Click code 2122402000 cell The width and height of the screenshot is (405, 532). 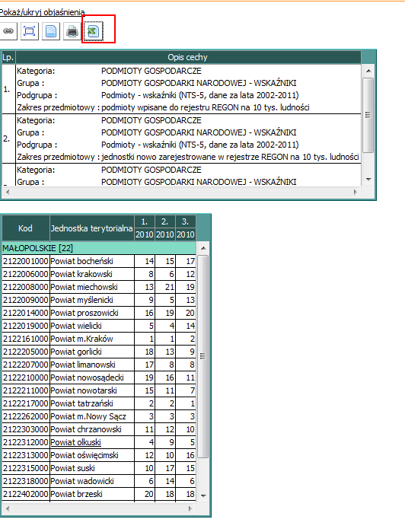tap(26, 494)
